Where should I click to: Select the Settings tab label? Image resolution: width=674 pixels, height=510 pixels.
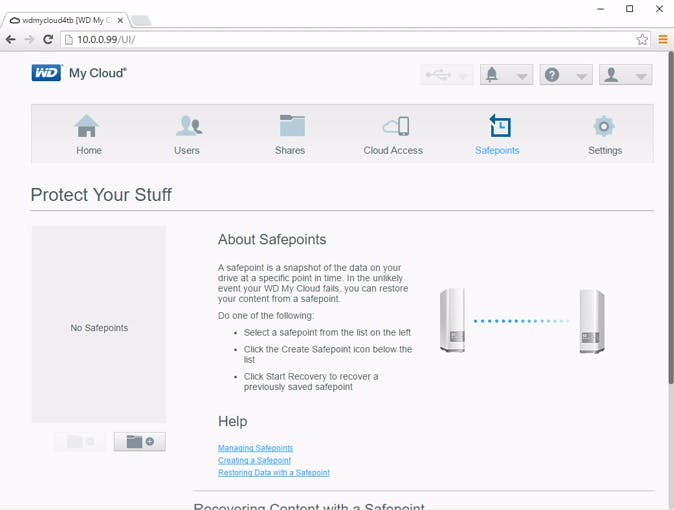(605, 151)
